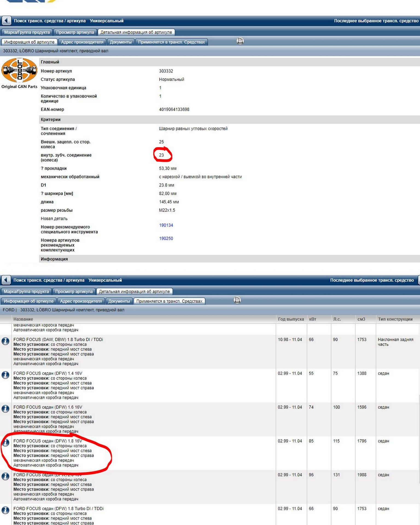The image size is (420, 525).
Task: Click the EAN number 4019064133698
Action: pos(174,109)
